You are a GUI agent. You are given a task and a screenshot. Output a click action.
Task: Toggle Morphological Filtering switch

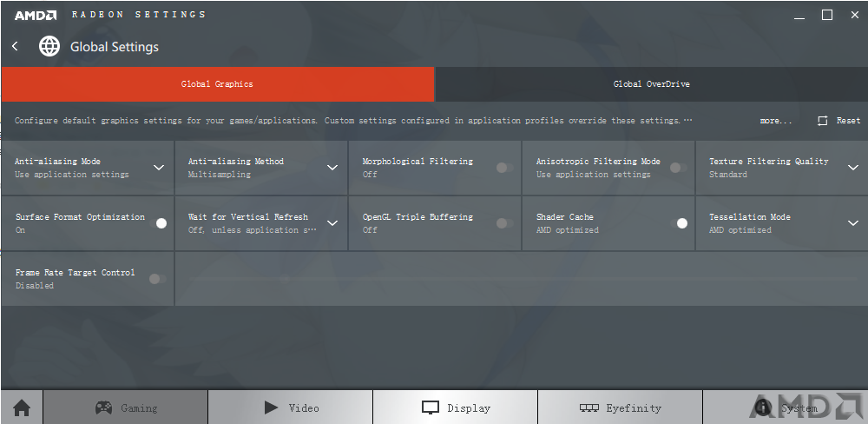pyautogui.click(x=505, y=168)
